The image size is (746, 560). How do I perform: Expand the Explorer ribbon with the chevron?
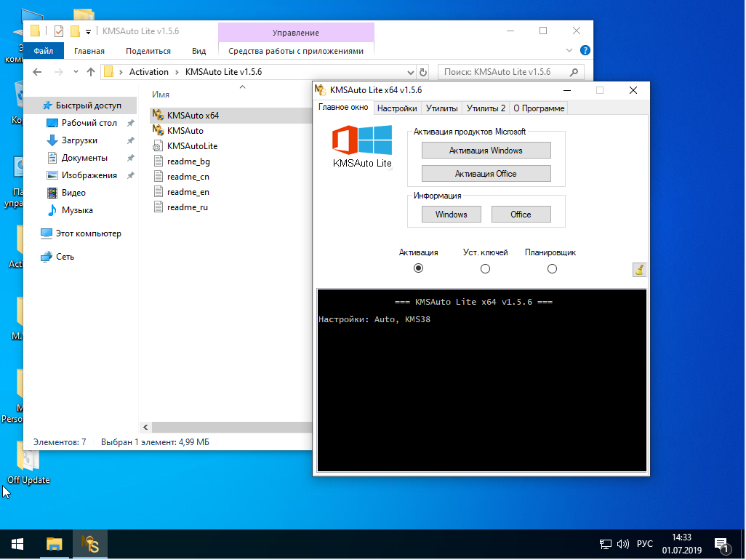tap(569, 50)
